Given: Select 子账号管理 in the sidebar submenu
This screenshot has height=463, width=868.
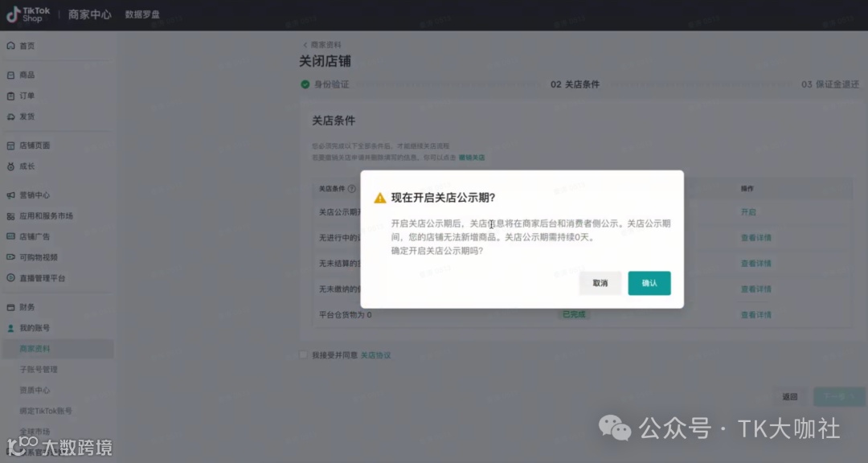Looking at the screenshot, I should point(39,370).
